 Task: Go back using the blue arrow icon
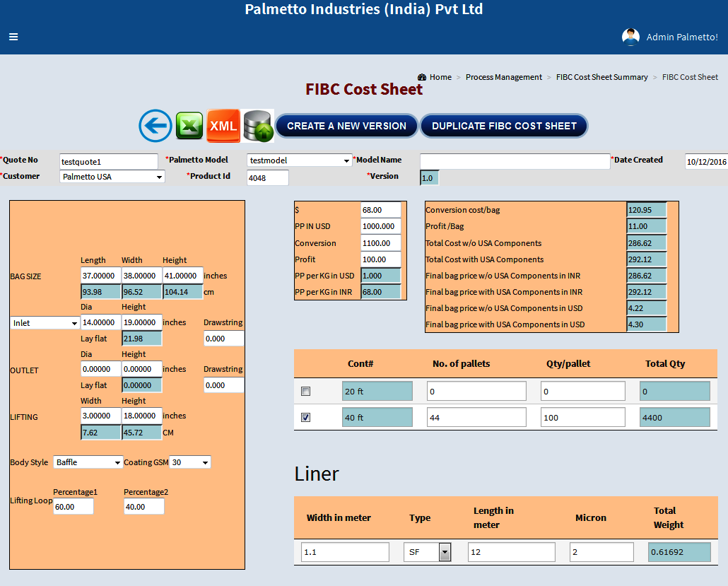pyautogui.click(x=155, y=126)
